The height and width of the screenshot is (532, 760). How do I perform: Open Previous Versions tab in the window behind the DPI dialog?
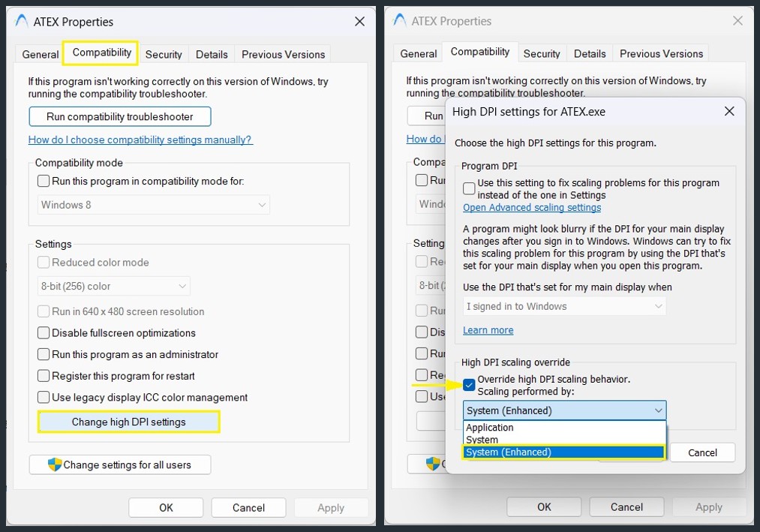pos(661,53)
